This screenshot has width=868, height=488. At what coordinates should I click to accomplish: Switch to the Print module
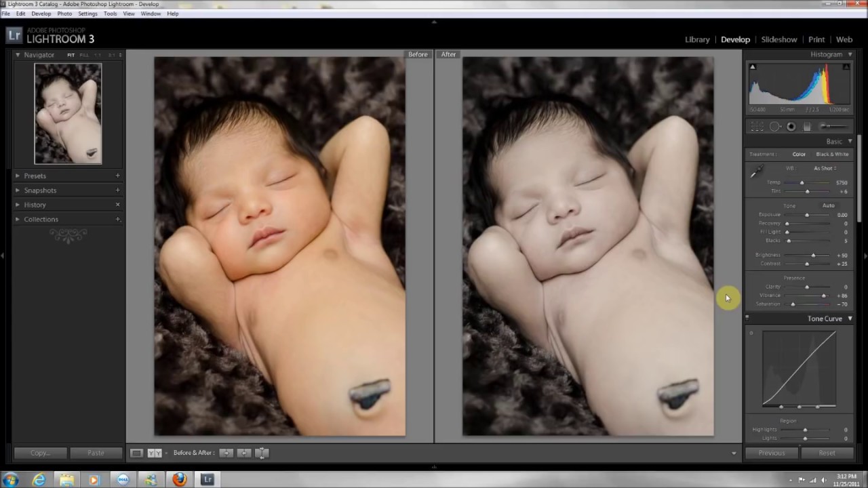click(x=816, y=39)
